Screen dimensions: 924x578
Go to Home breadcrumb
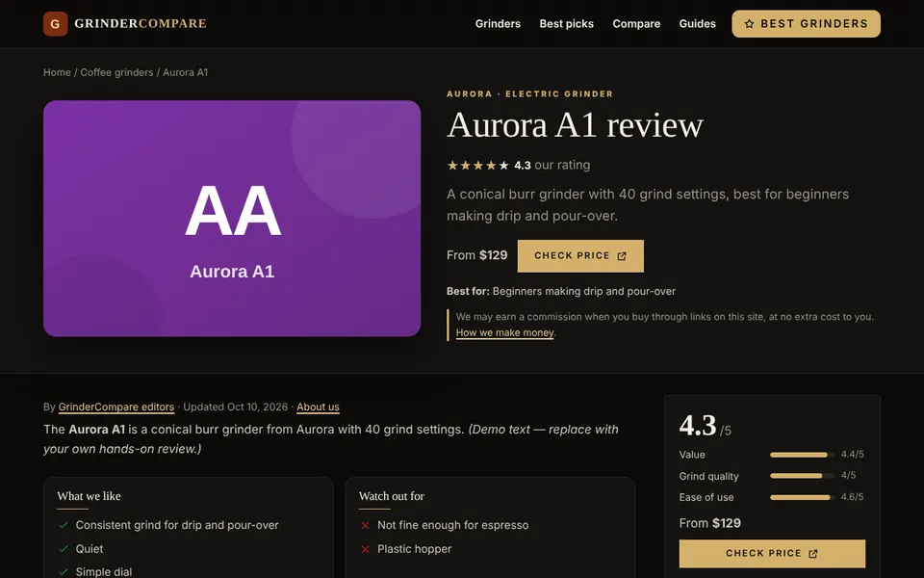click(57, 72)
